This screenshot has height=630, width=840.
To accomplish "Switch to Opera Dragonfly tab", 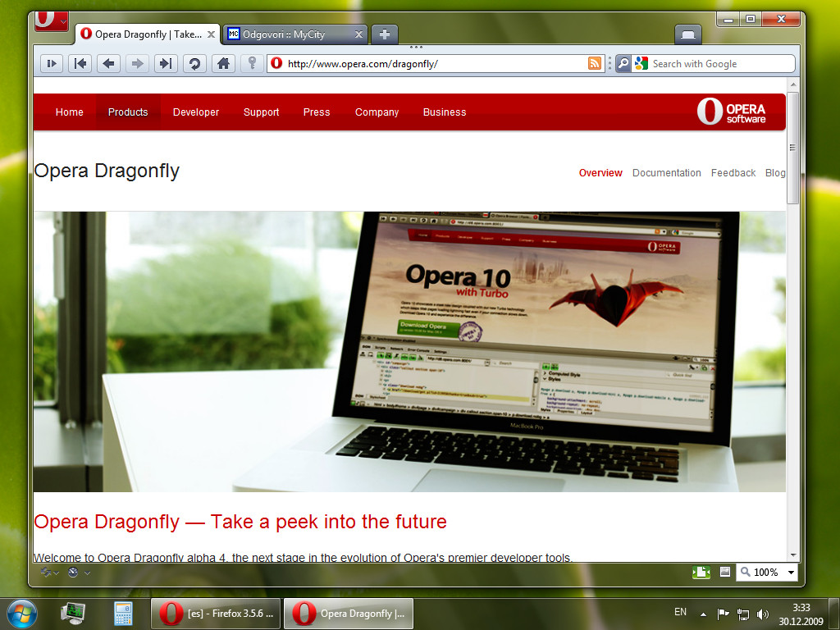I will (148, 34).
